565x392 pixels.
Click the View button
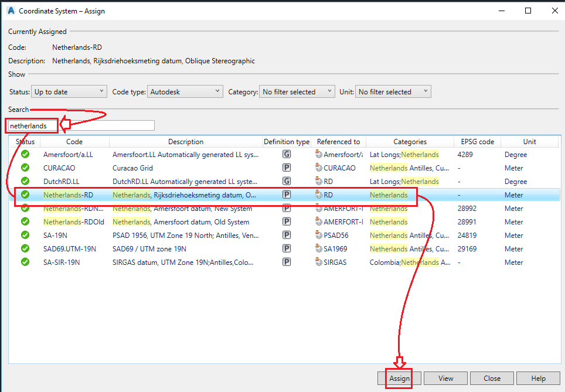pyautogui.click(x=445, y=378)
